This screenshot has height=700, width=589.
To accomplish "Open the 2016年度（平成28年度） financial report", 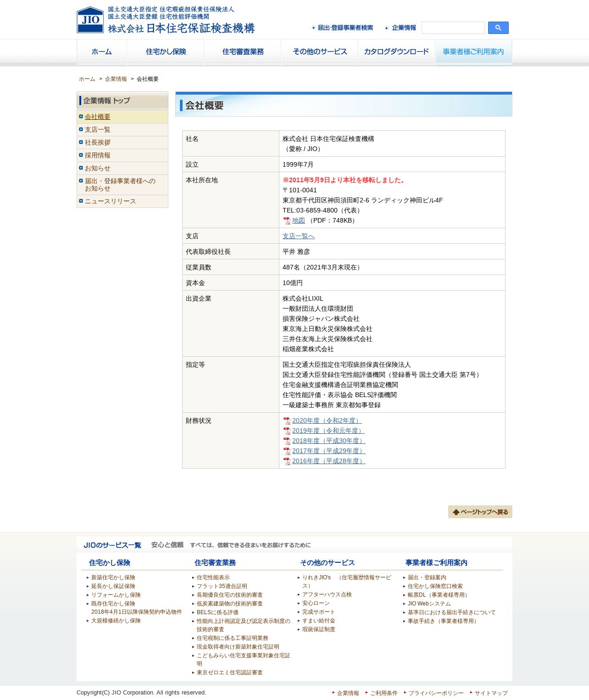I will (329, 461).
